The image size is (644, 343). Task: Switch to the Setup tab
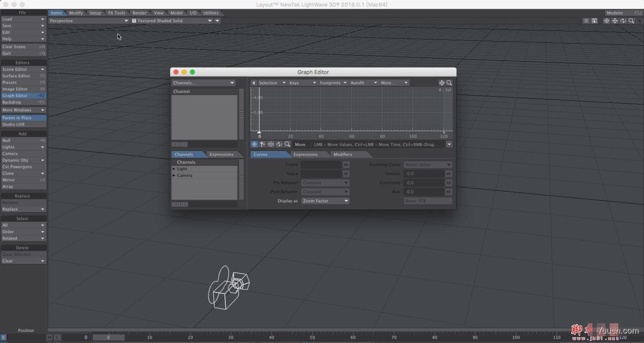[95, 13]
